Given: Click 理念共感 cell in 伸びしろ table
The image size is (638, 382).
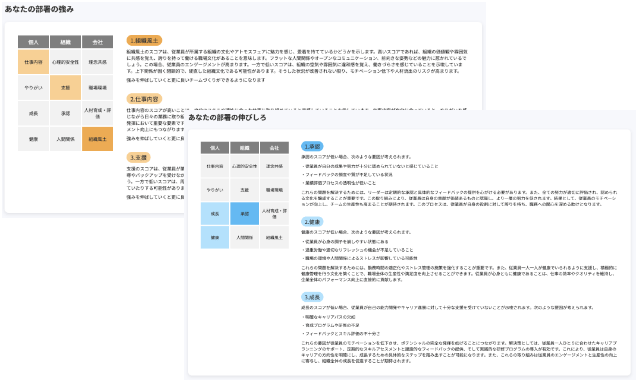Looking at the screenshot, I should coord(274,166).
